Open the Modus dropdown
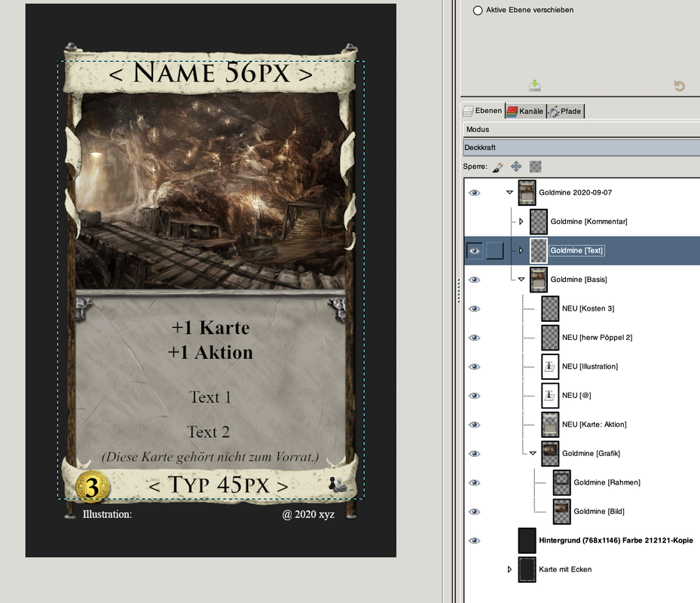 (x=581, y=129)
